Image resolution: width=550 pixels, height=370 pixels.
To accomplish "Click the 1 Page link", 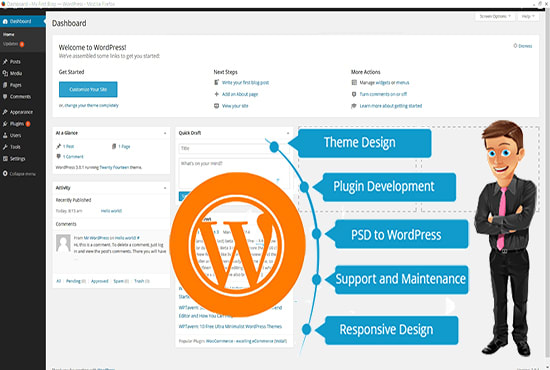I will tap(124, 146).
